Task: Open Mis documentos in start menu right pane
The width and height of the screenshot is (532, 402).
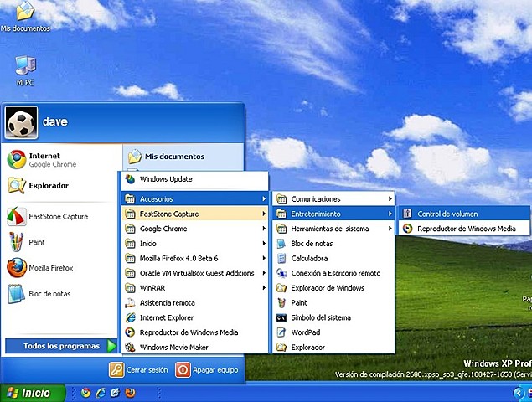Action: [x=166, y=157]
